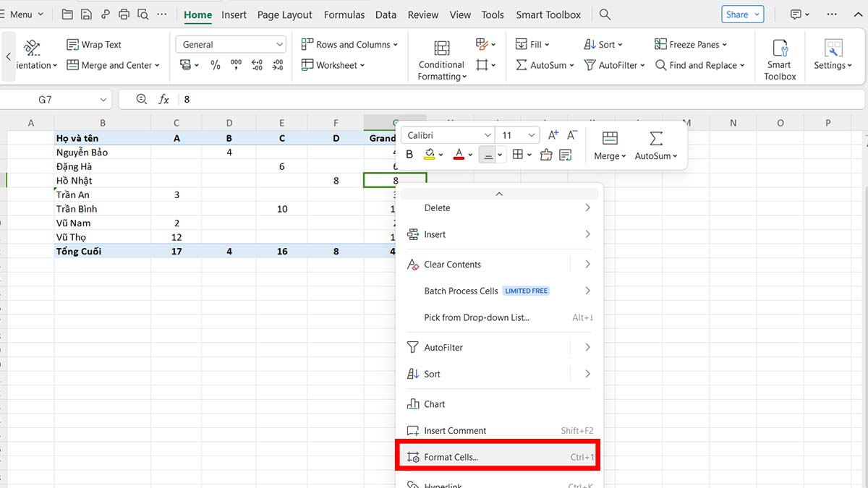Toggle Bold in the mini toolbar
Screen dimensions: 868x488
point(409,155)
